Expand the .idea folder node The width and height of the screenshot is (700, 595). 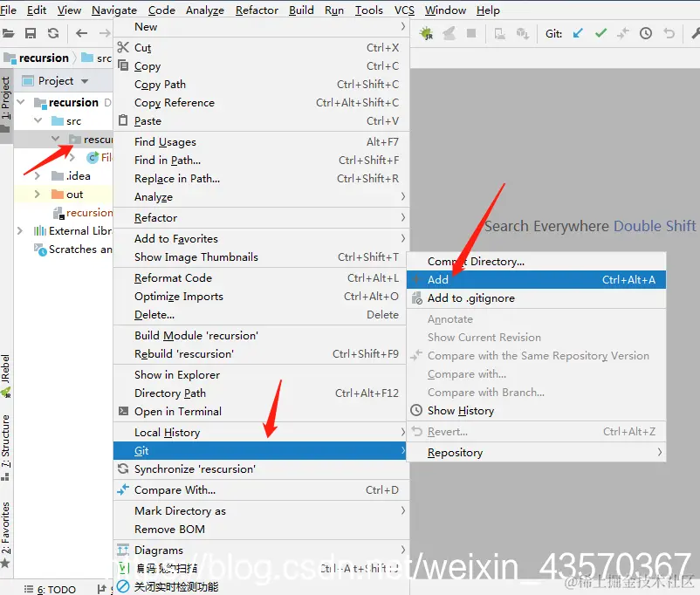click(38, 176)
